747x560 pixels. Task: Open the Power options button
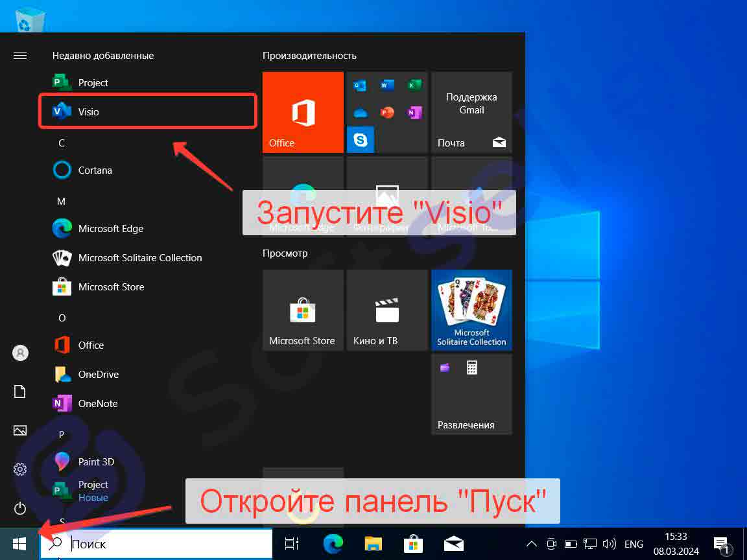[20, 508]
